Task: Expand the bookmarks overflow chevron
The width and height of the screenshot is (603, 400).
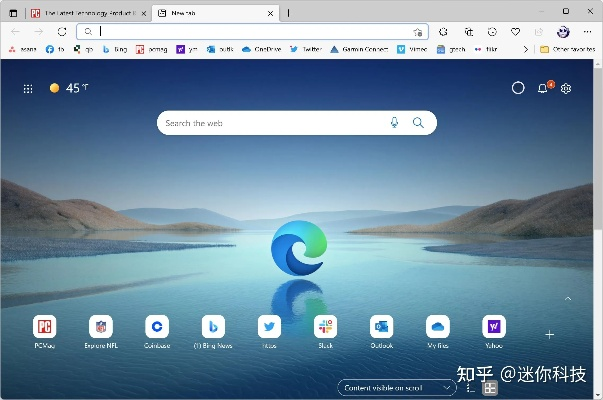Action: coord(525,48)
